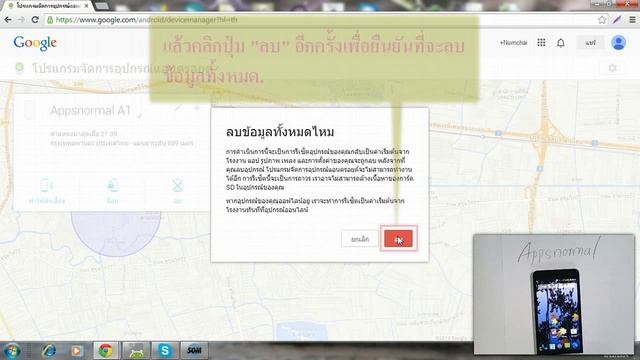640x360 pixels.
Task: Click the browser forward arrow
Action: tap(22, 20)
